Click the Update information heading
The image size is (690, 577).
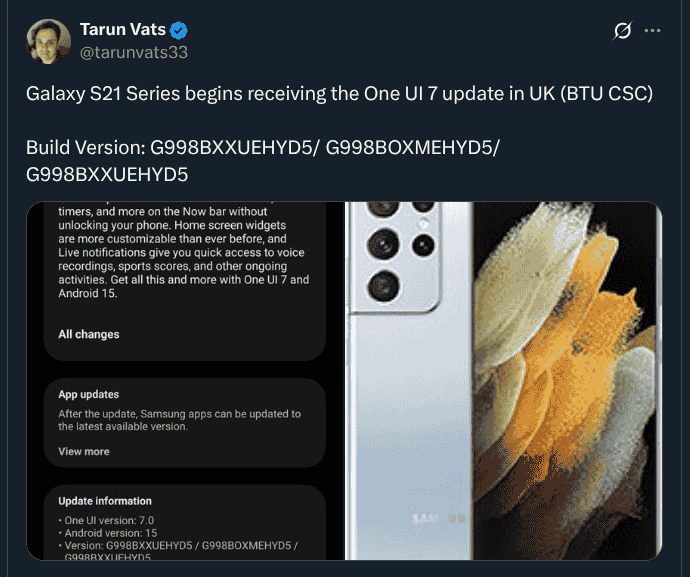(105, 501)
